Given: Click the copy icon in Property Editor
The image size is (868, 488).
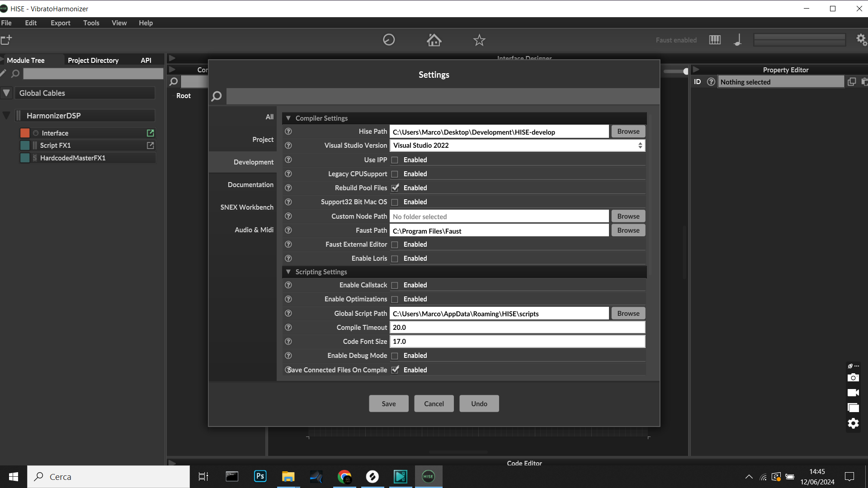Looking at the screenshot, I should coord(852,82).
